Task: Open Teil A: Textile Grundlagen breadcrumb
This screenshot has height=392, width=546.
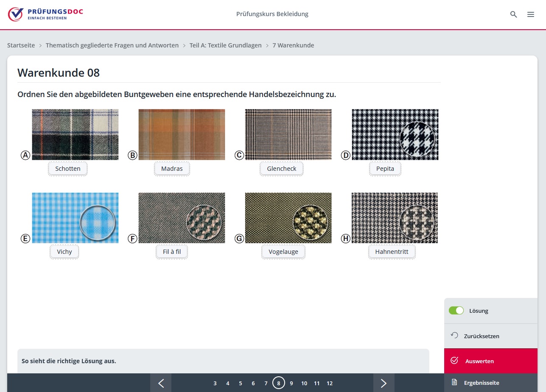Action: pyautogui.click(x=225, y=45)
